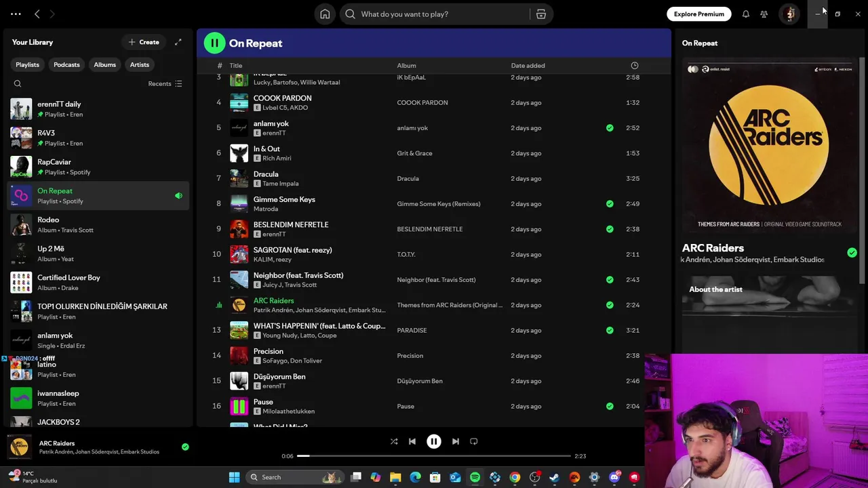Viewport: 868px width, 488px height.
Task: Open Grit & Grace album link
Action: 414,153
